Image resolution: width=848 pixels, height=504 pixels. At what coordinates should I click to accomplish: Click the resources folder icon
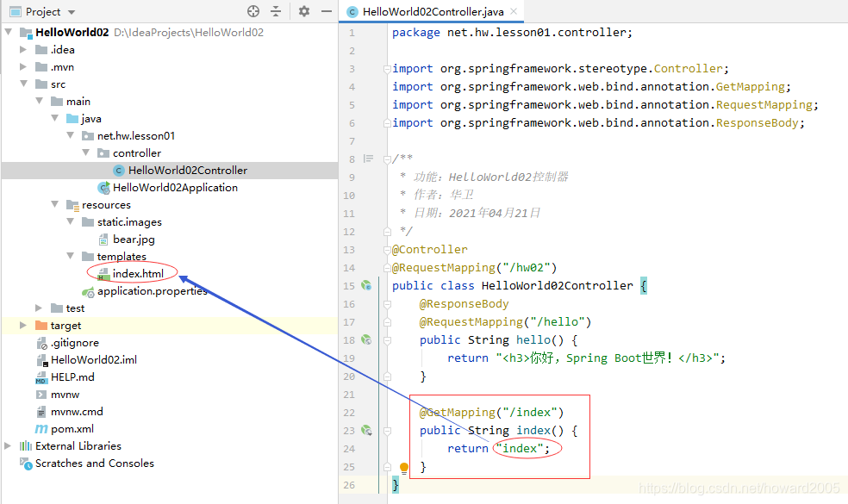(72, 205)
